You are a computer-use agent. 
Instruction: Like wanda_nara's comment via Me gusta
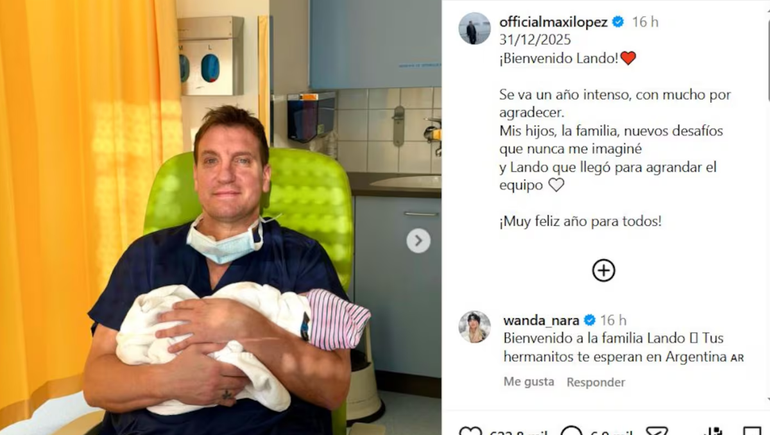(529, 381)
